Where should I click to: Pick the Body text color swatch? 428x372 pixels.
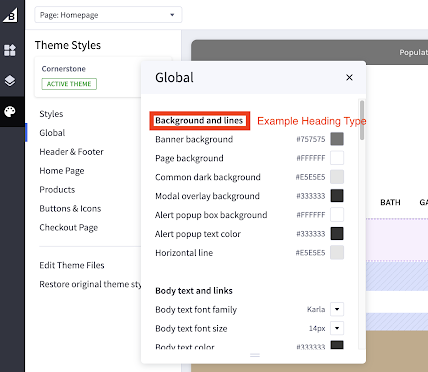coord(337,345)
